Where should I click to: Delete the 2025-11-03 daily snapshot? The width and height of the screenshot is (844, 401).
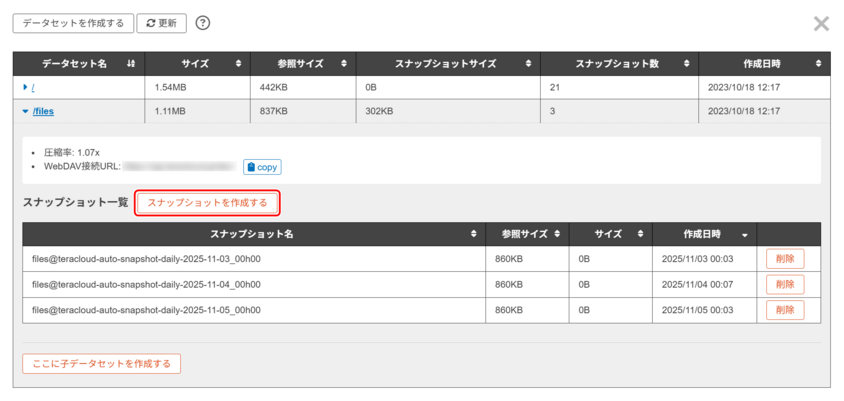coord(784,259)
